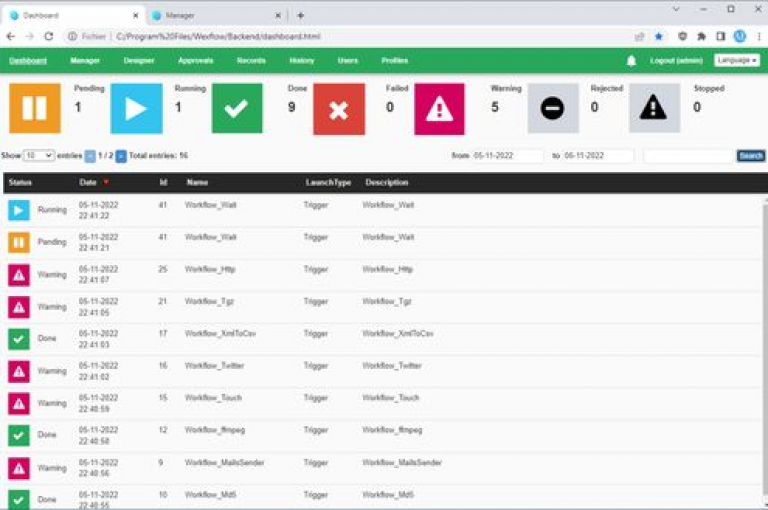Select Workflow_Md5 description cell
The height and width of the screenshot is (510, 768).
click(x=388, y=495)
